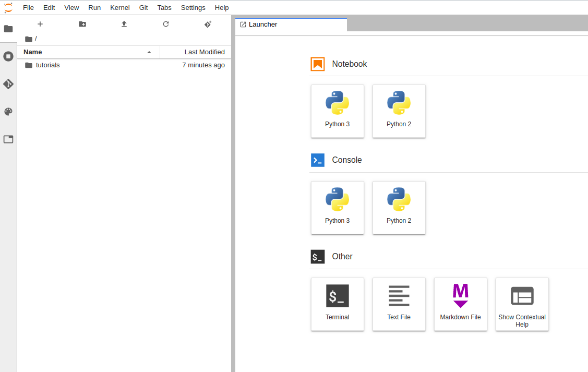The image size is (588, 372).
Task: Click the Show Contextual Help card
Action: [x=522, y=304]
